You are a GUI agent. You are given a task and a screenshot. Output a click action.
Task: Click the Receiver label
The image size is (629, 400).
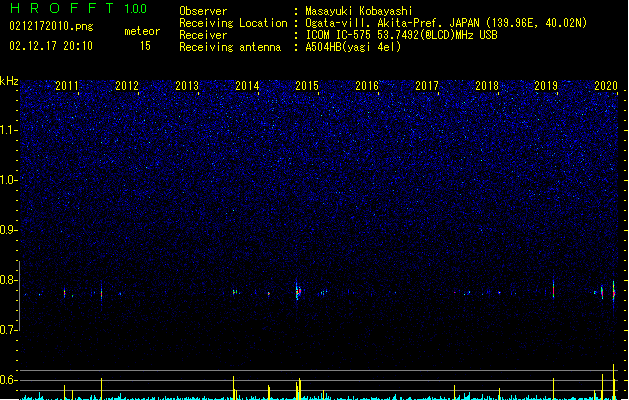[203, 35]
